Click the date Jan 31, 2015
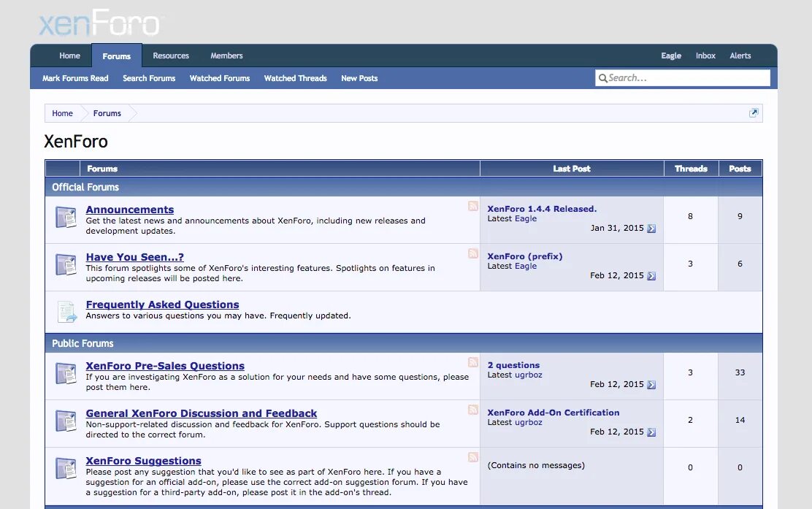The width and height of the screenshot is (812, 509). click(x=617, y=228)
